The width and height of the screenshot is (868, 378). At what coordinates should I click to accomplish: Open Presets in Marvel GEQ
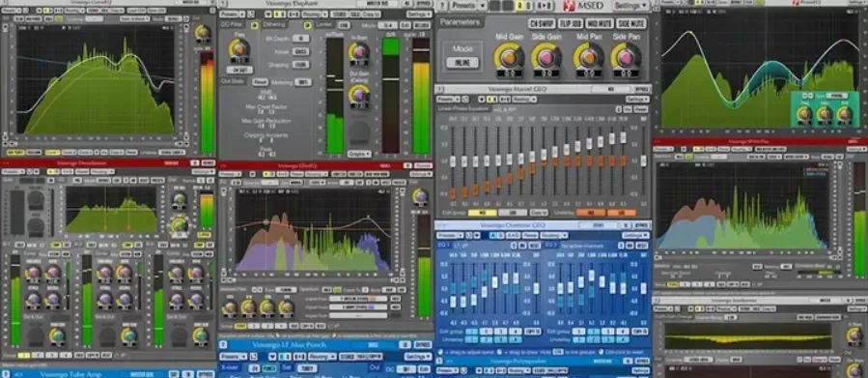click(447, 100)
